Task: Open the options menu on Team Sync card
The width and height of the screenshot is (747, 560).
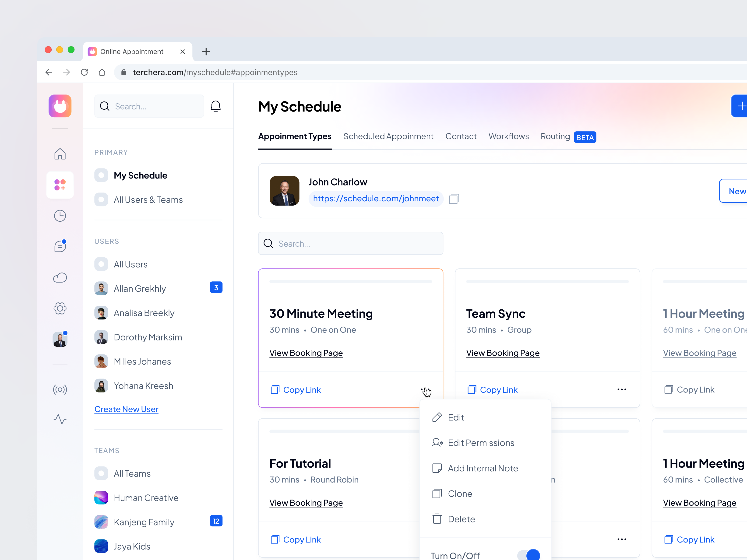Action: 622,389
